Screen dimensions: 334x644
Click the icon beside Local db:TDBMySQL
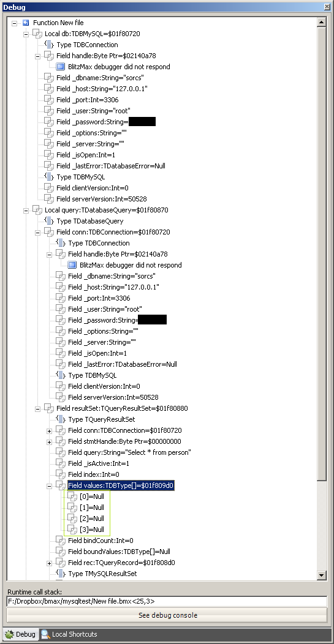(x=37, y=34)
